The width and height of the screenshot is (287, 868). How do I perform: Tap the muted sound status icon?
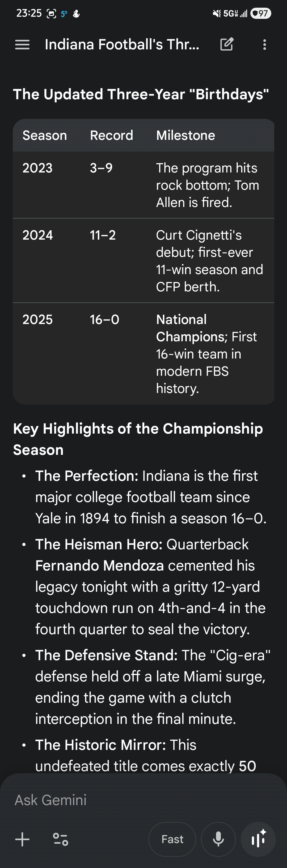click(217, 14)
